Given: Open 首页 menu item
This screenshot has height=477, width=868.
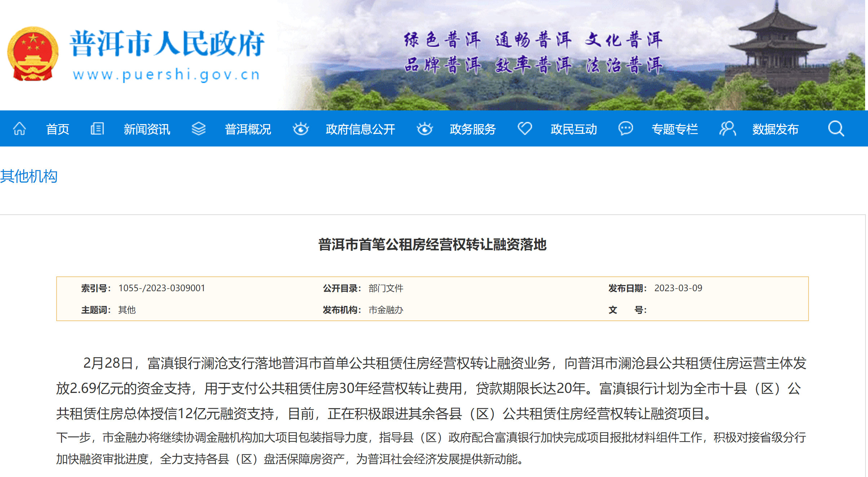Looking at the screenshot, I should pos(58,129).
